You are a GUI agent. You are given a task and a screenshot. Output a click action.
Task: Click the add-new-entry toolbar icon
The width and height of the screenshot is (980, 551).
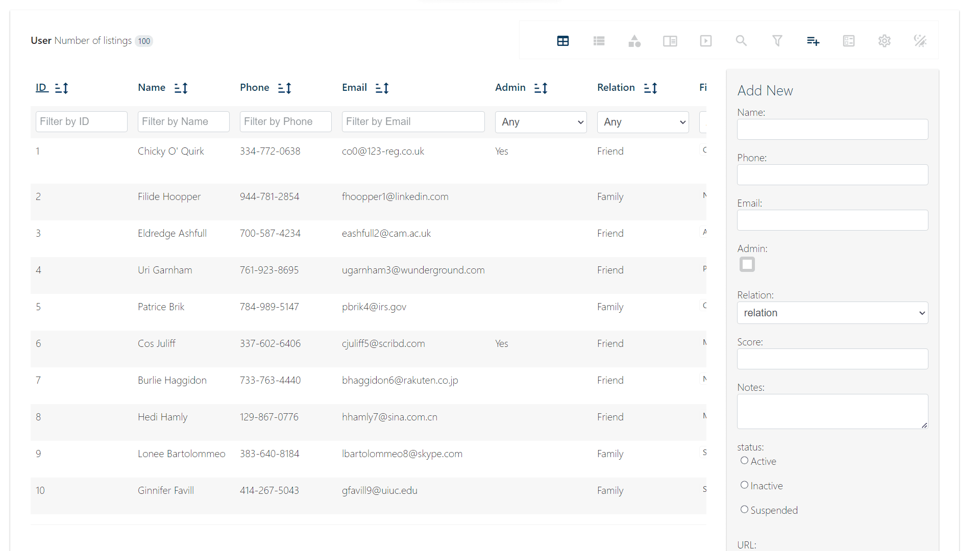coord(813,41)
